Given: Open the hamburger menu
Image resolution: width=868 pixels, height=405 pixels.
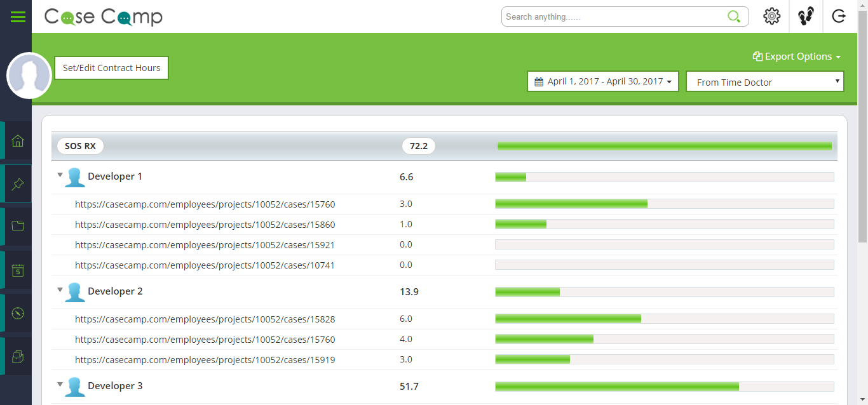Looking at the screenshot, I should click(18, 17).
